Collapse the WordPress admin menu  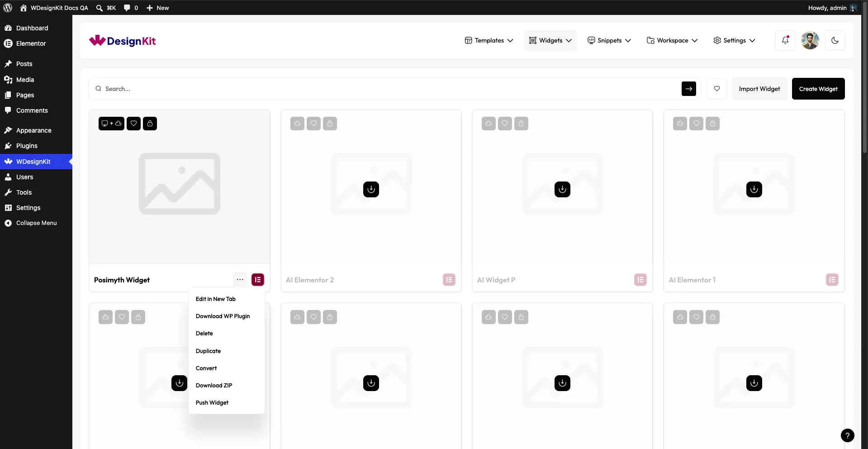36,223
